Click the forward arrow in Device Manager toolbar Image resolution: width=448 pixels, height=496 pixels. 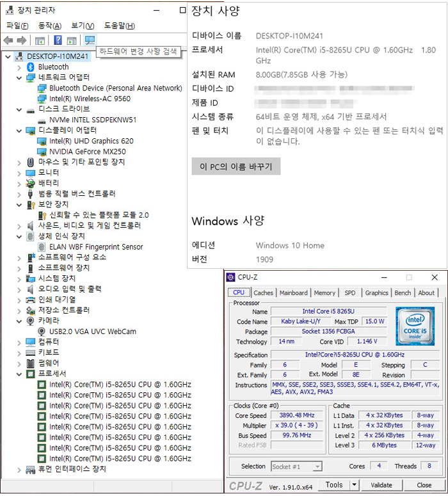[x=21, y=40]
